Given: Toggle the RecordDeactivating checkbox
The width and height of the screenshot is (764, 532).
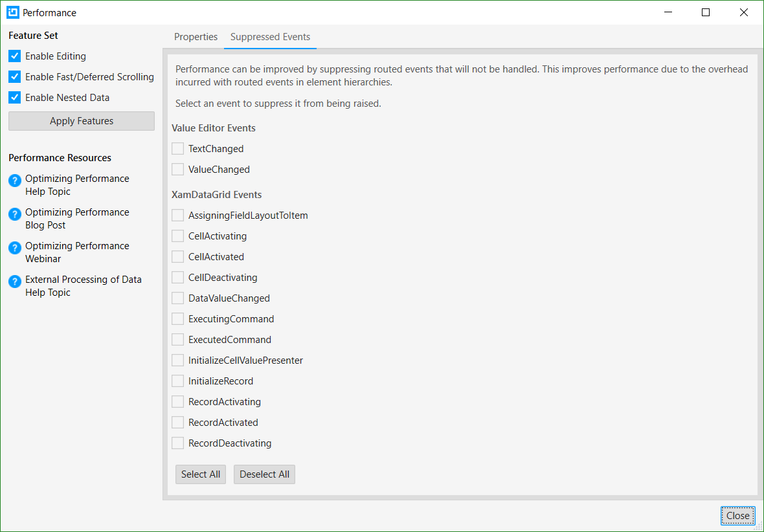Looking at the screenshot, I should (x=177, y=443).
